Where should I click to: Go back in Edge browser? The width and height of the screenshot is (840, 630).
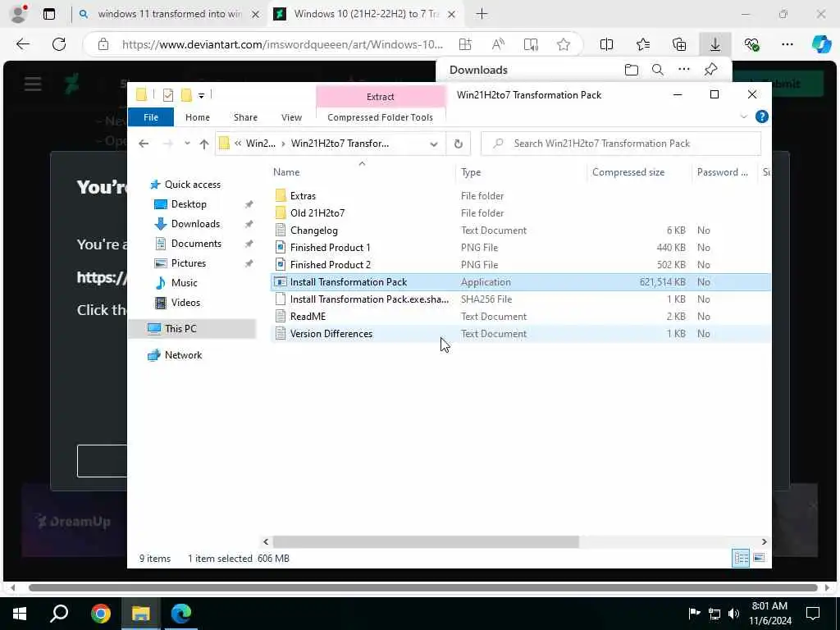coord(22,44)
